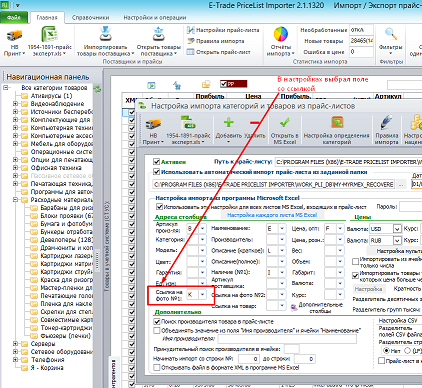Click the 1954-1891-прайс эксперт.xls icon in dialog
The image size is (422, 388).
(x=188, y=123)
